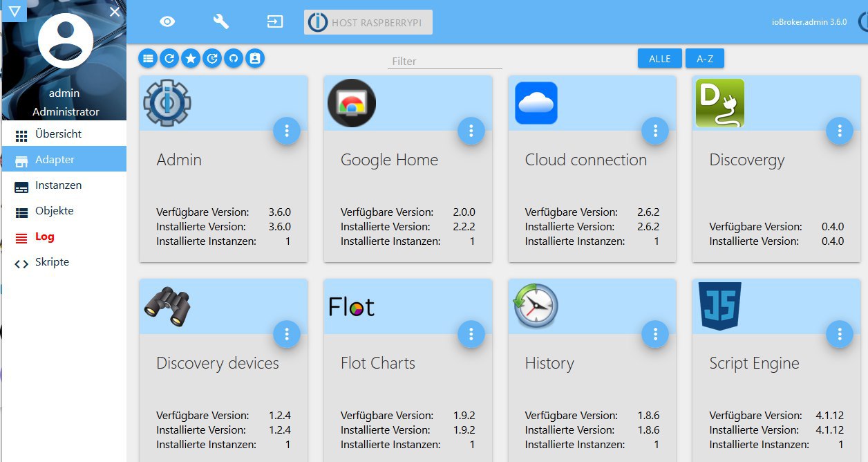Click the expert mode badge icon
Screen dimensions: 868x462
click(x=255, y=59)
